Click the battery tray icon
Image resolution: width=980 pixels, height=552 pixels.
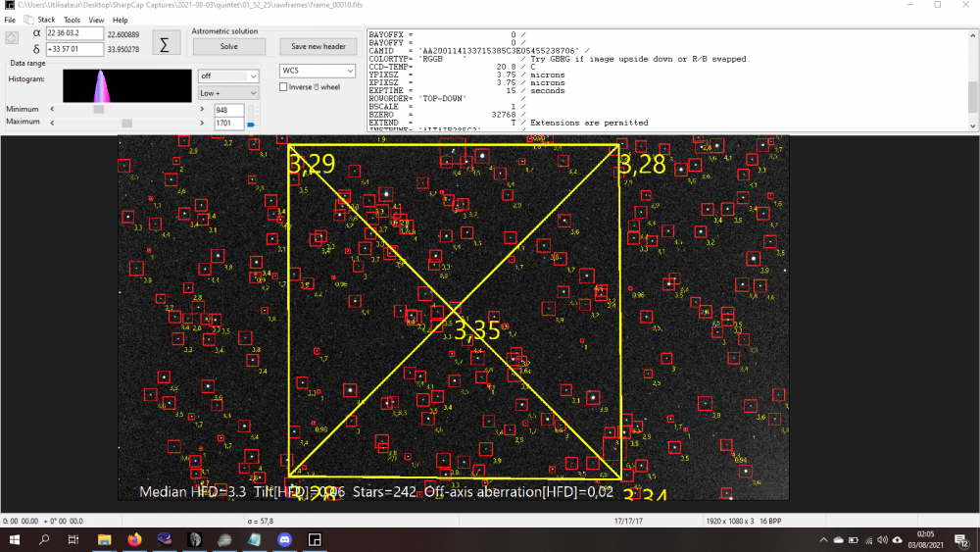click(x=854, y=540)
